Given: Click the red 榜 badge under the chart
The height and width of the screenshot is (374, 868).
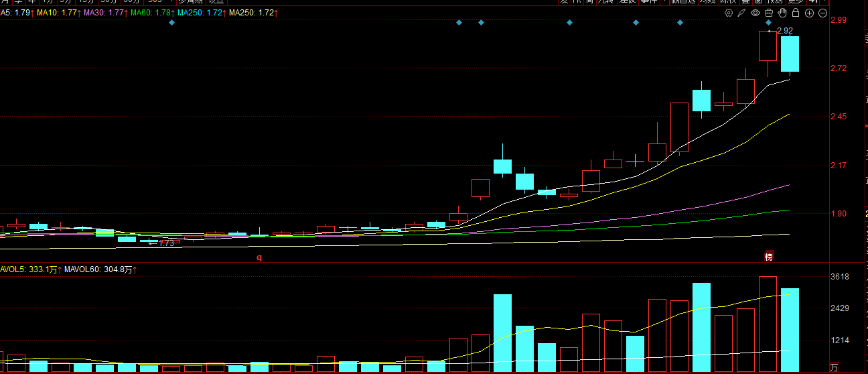Looking at the screenshot, I should click(x=768, y=257).
